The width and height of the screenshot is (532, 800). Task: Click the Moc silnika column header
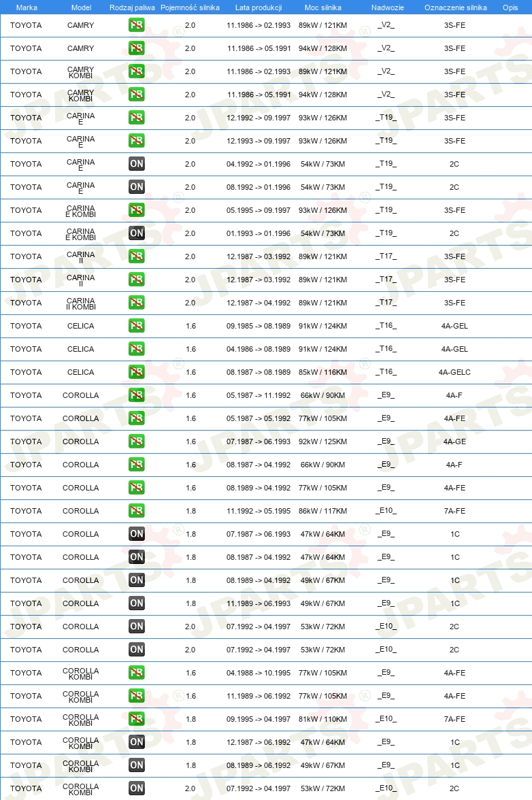coord(323,7)
